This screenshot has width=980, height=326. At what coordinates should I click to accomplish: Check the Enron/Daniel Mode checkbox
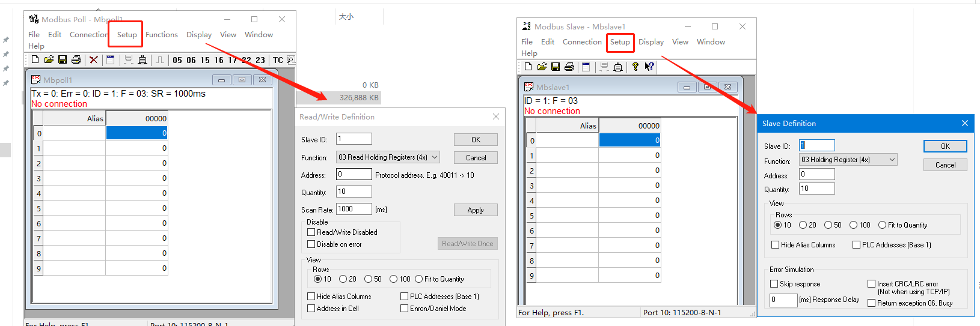tap(405, 309)
